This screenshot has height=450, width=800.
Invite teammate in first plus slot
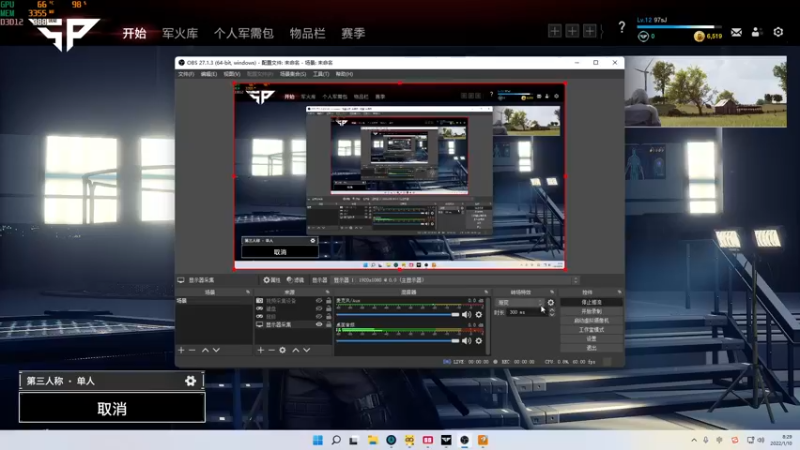point(555,31)
